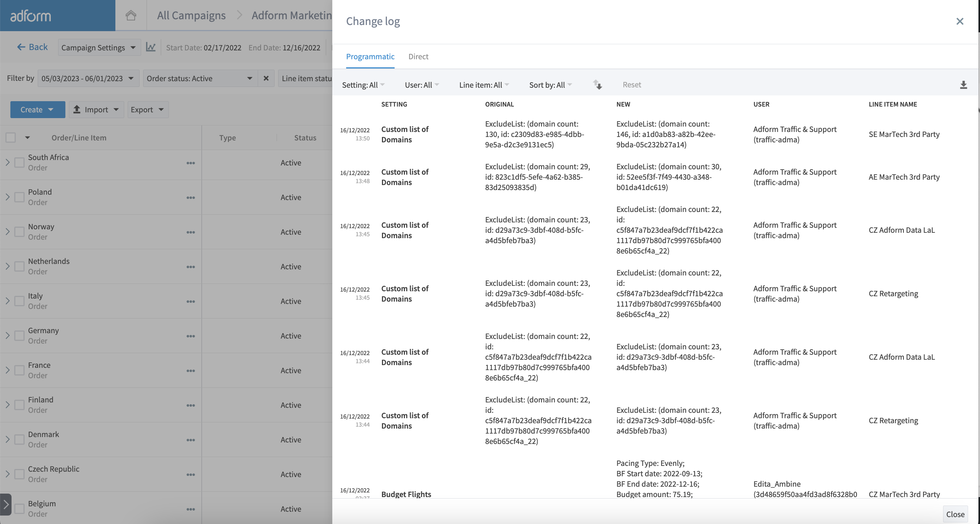This screenshot has width=980, height=524.
Task: Open the more options dots for Germany
Action: point(191,336)
